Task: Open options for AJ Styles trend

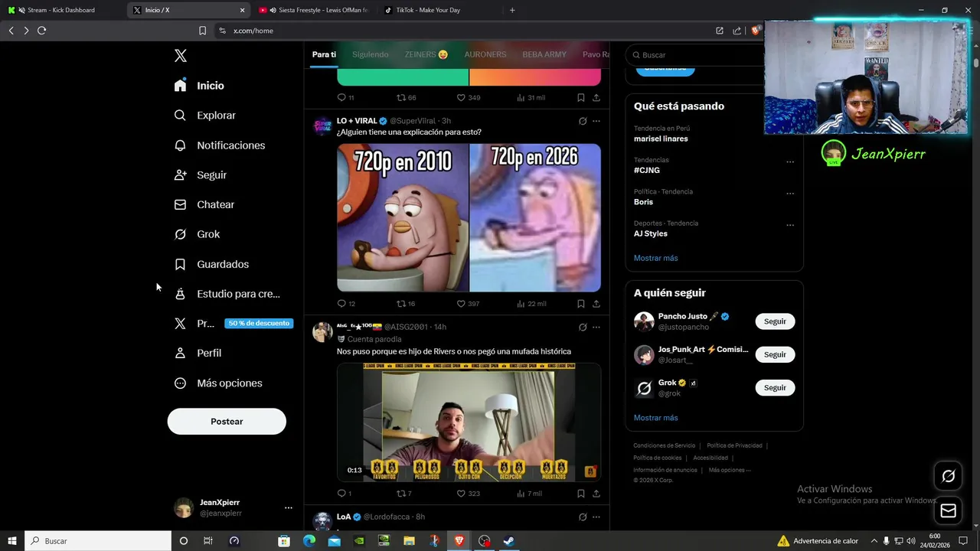Action: click(x=790, y=226)
